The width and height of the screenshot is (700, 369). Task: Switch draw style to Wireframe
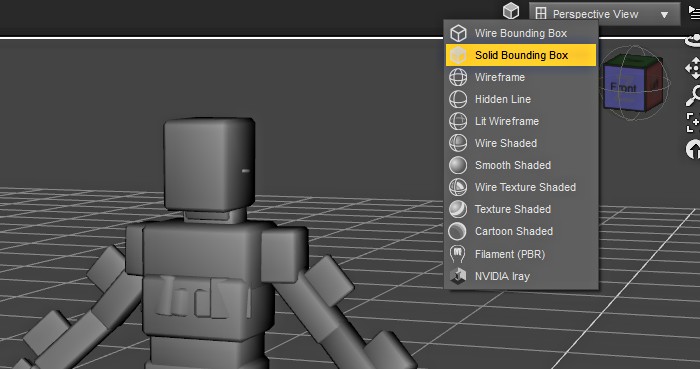point(521,77)
